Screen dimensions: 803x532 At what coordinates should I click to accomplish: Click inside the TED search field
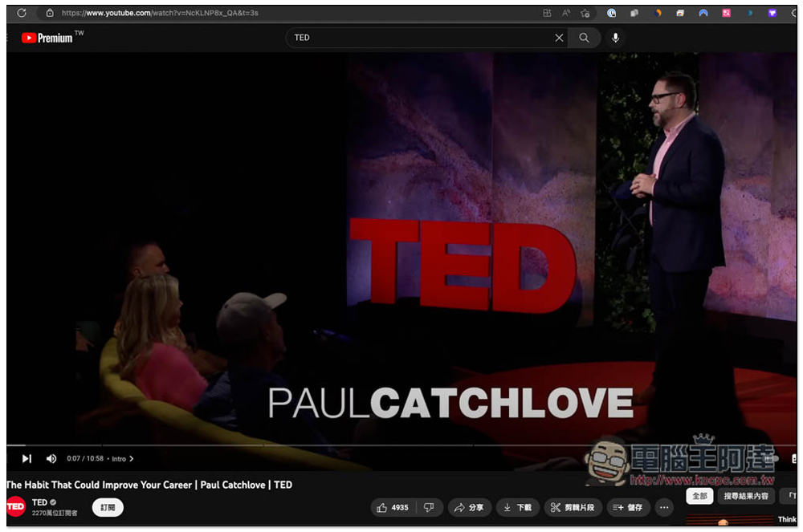tap(418, 38)
